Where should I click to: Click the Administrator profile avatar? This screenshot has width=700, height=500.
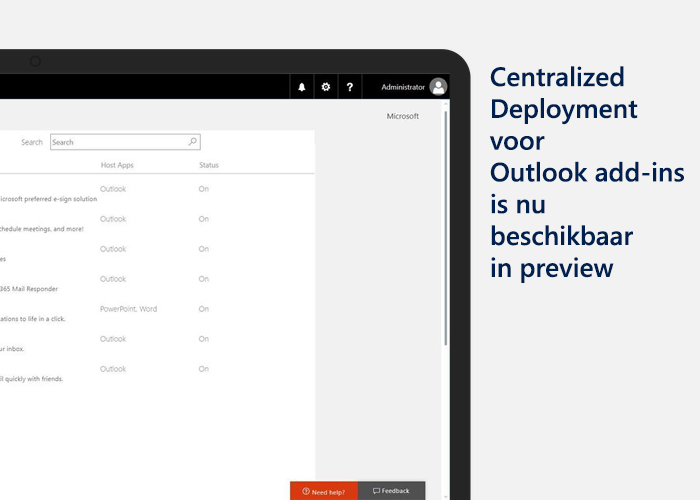tap(438, 87)
